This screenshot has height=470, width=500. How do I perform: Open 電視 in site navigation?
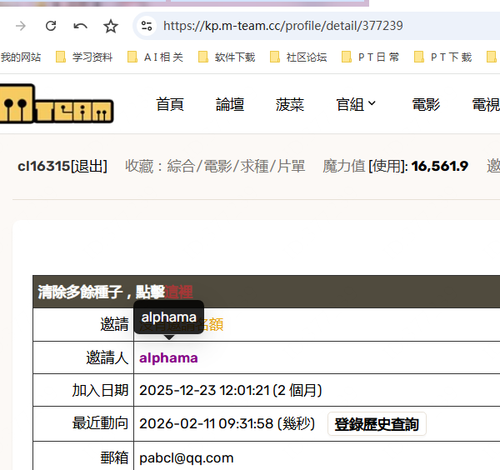coord(486,104)
